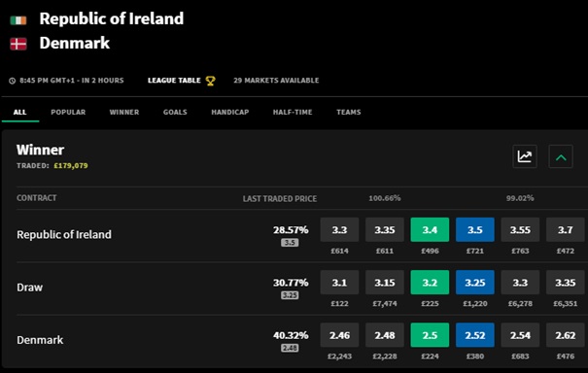
Task: Select the Half-Time tab
Action: coord(293,112)
